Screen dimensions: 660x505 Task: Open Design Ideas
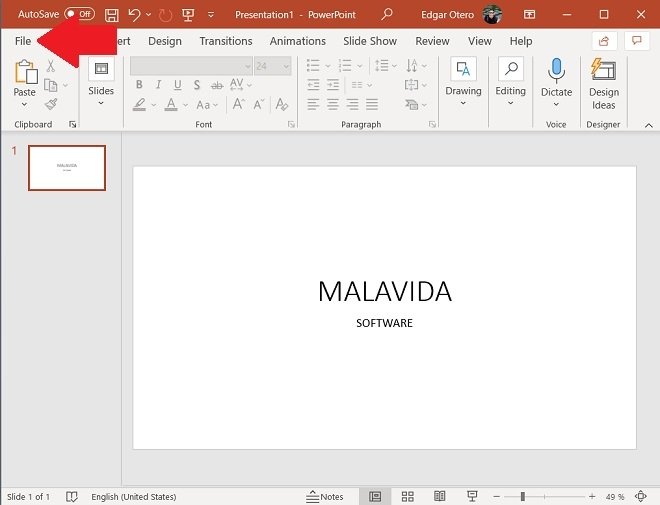604,84
